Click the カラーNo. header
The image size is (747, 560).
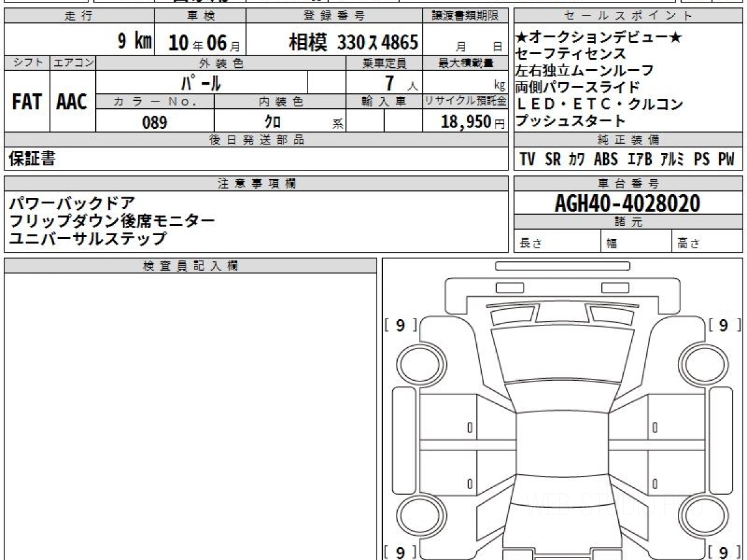tap(155, 101)
